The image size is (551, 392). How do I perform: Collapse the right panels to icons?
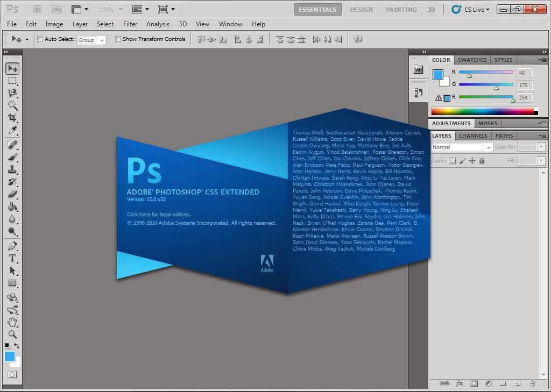point(545,52)
